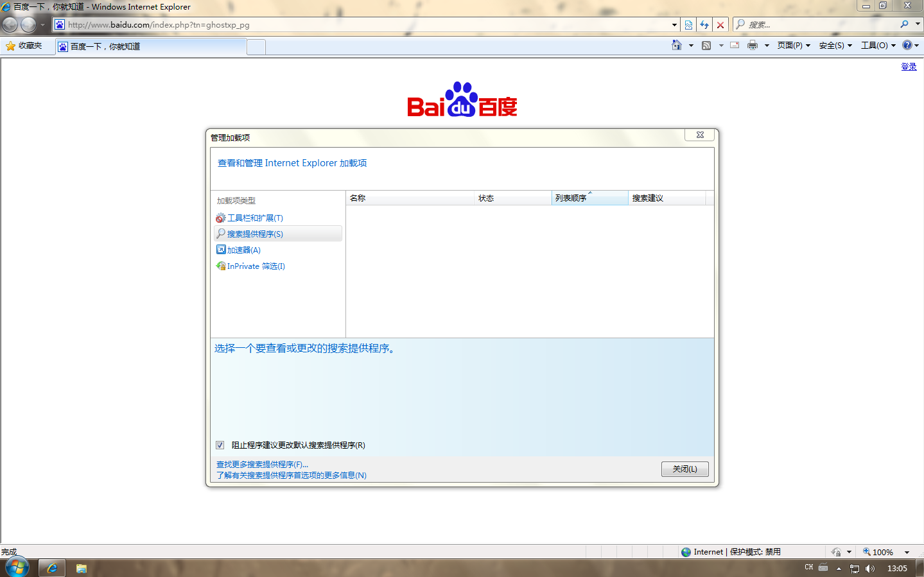
Task: Click the blue magnifier search button
Action: [x=904, y=24]
